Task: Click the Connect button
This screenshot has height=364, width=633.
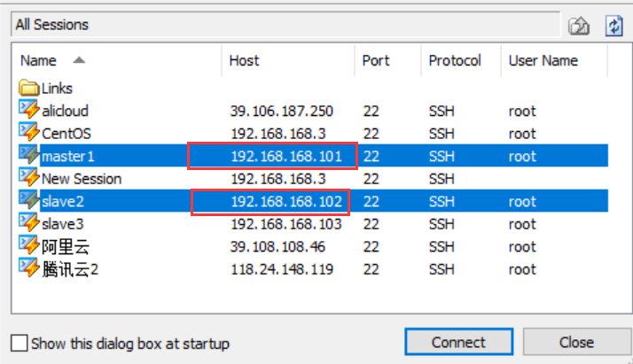Action: [x=459, y=342]
